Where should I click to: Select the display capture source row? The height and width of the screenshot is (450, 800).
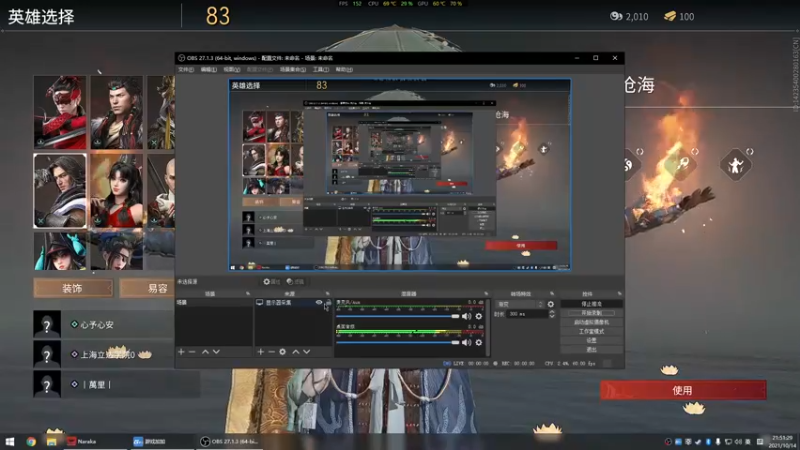point(293,303)
